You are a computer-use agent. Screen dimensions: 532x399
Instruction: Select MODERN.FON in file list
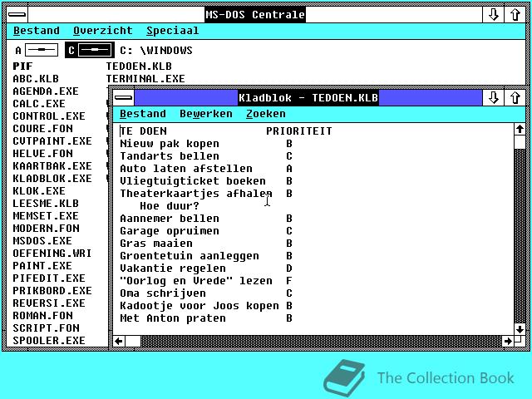[x=47, y=229]
